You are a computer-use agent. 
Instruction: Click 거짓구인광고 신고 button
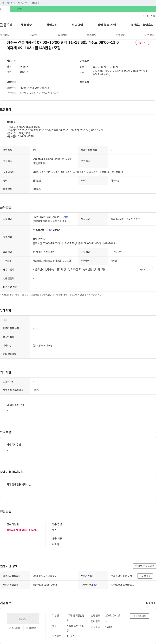point(144,566)
